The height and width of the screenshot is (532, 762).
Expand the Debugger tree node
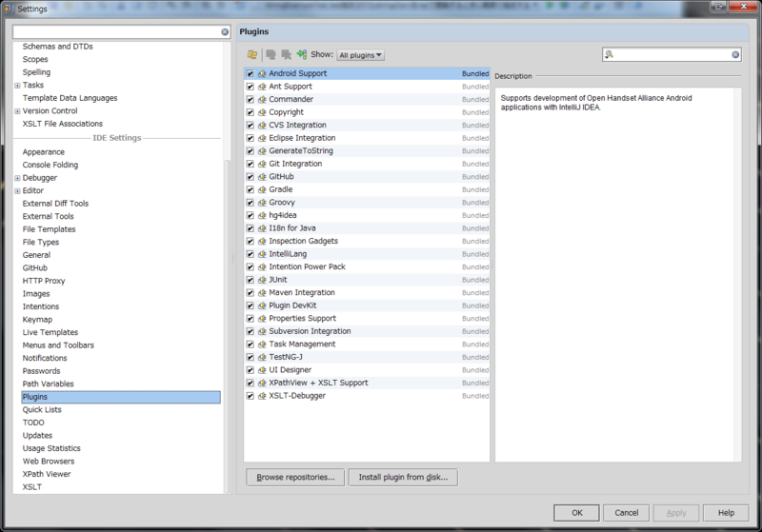[17, 178]
